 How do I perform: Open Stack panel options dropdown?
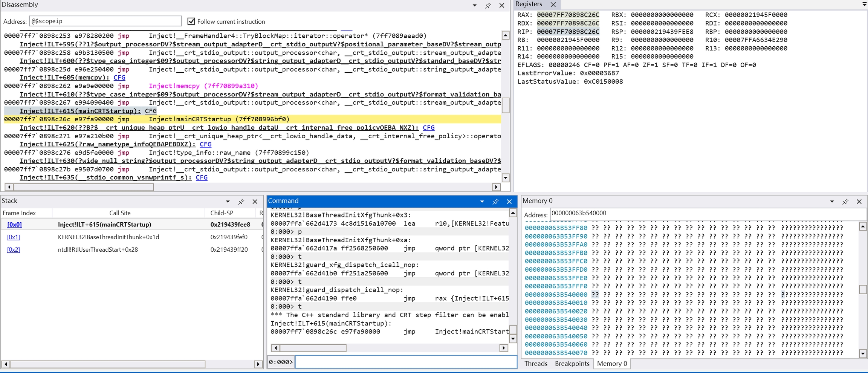pyautogui.click(x=228, y=202)
